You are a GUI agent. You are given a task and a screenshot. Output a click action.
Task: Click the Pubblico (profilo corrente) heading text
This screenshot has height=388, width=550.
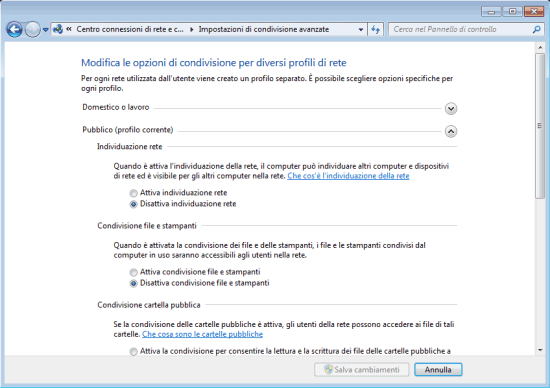(128, 130)
